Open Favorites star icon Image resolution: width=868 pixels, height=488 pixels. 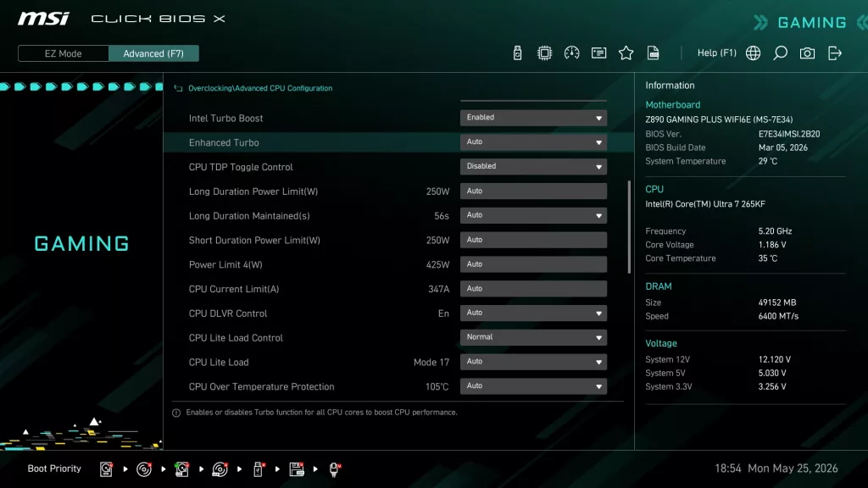click(x=626, y=53)
